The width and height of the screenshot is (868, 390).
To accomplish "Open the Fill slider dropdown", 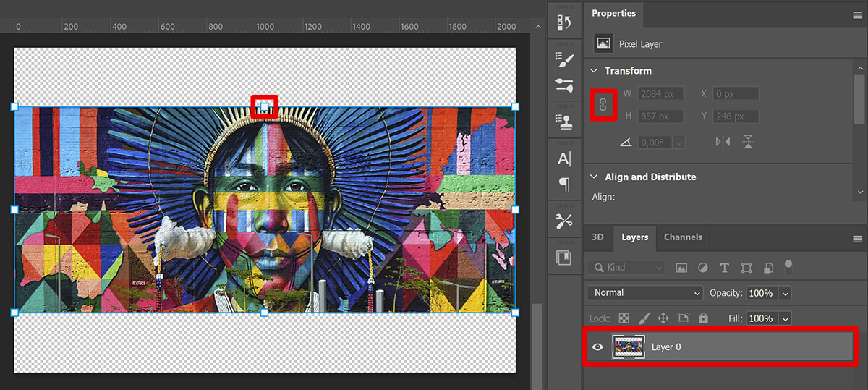I will pos(786,318).
